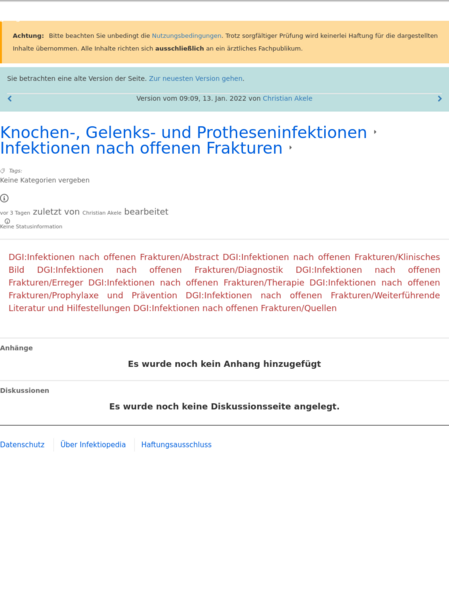Viewport: 449px width, 599px height.
Task: Open Infektionen nach offenen Frakturen title
Action: coord(141,148)
